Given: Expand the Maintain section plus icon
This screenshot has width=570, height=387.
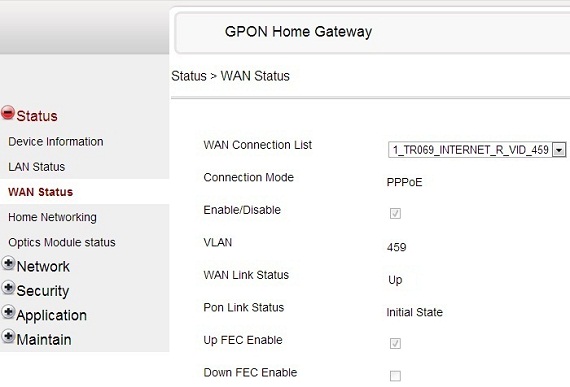Looking at the screenshot, I should [8, 336].
